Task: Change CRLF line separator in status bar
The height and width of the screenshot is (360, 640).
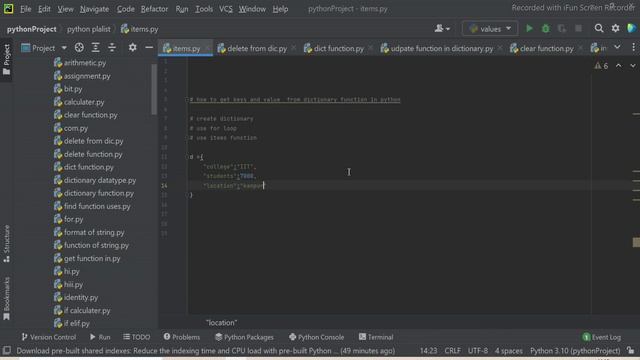Action: [452, 351]
